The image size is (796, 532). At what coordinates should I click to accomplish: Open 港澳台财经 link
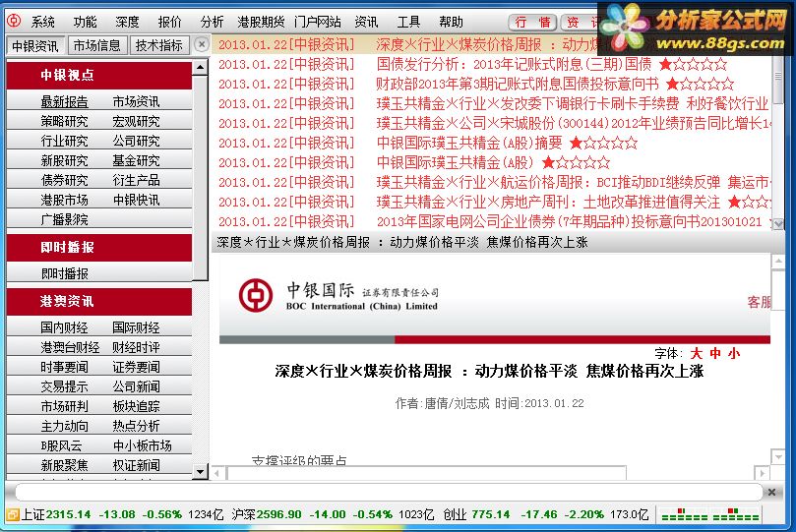(70, 347)
